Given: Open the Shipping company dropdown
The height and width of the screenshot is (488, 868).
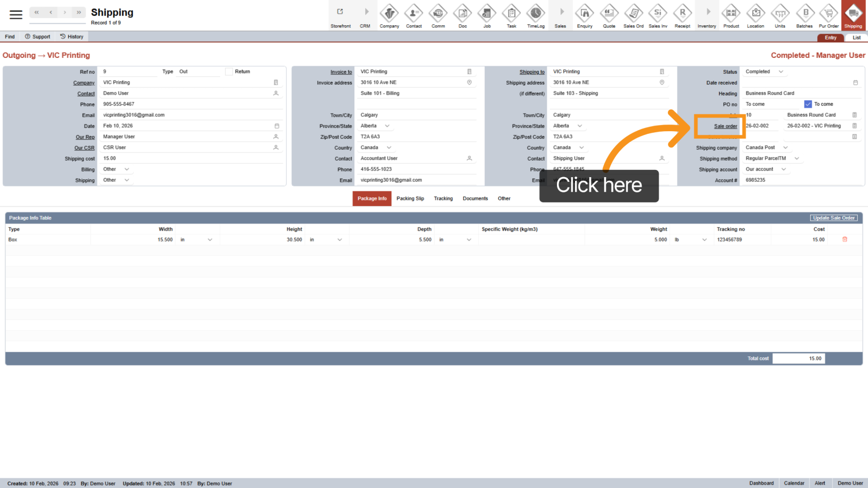Looking at the screenshot, I should 785,148.
